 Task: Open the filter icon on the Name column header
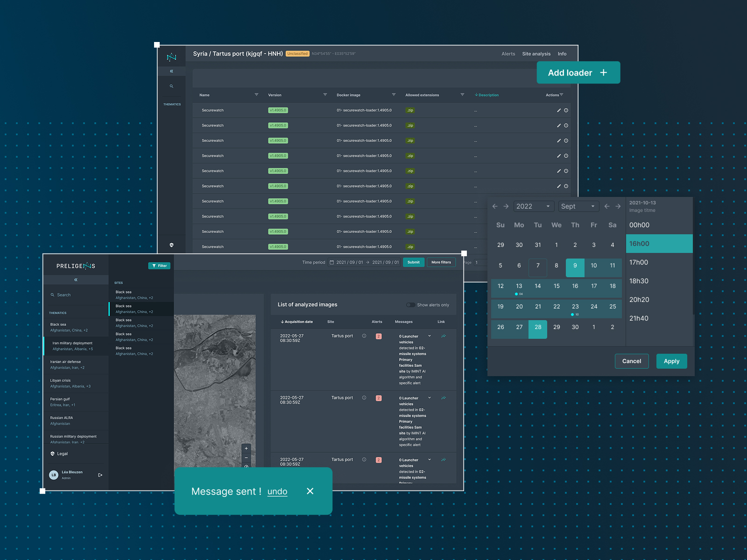(257, 95)
